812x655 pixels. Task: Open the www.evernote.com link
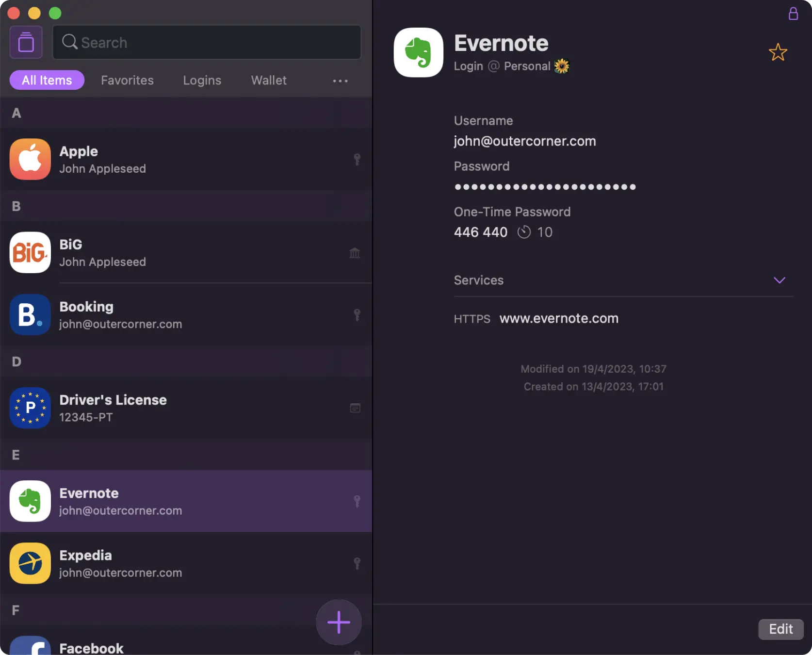point(559,318)
